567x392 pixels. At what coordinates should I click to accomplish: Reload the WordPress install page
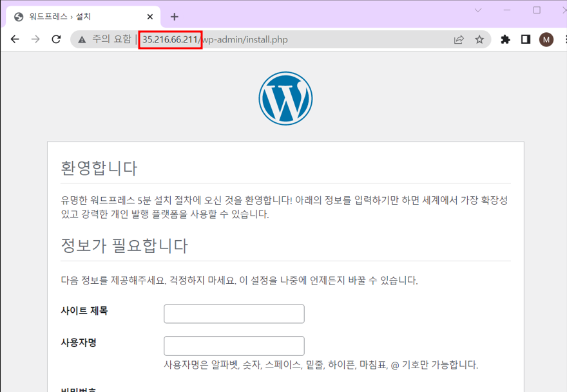[x=56, y=39]
